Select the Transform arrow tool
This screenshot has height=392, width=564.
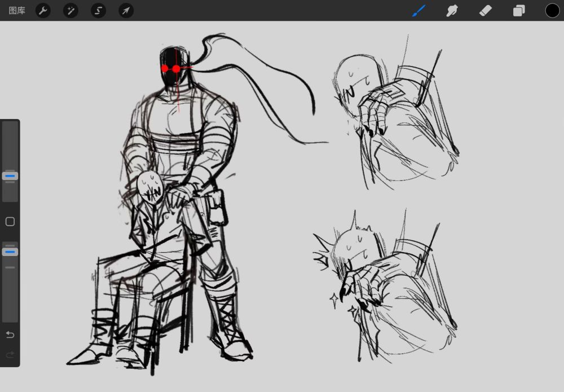click(126, 11)
